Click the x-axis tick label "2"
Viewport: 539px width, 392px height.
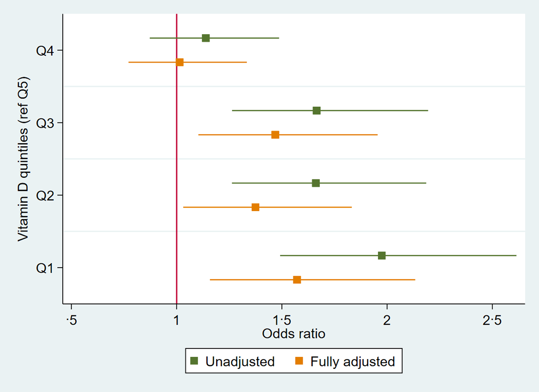(387, 320)
